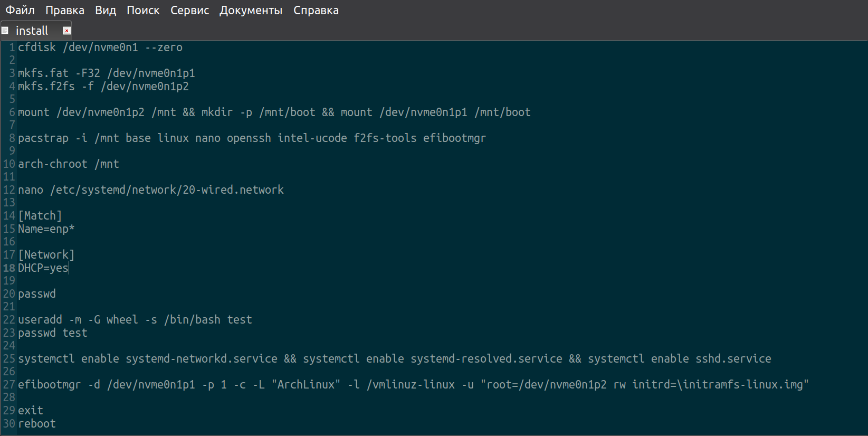
Task: Click the nano 20-wired.network line
Action: coord(151,190)
